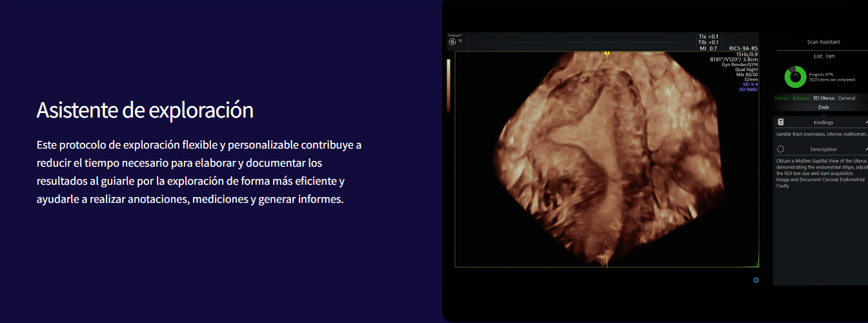Switch to the Adnexa tab
This screenshot has width=868, height=323.
click(x=800, y=98)
